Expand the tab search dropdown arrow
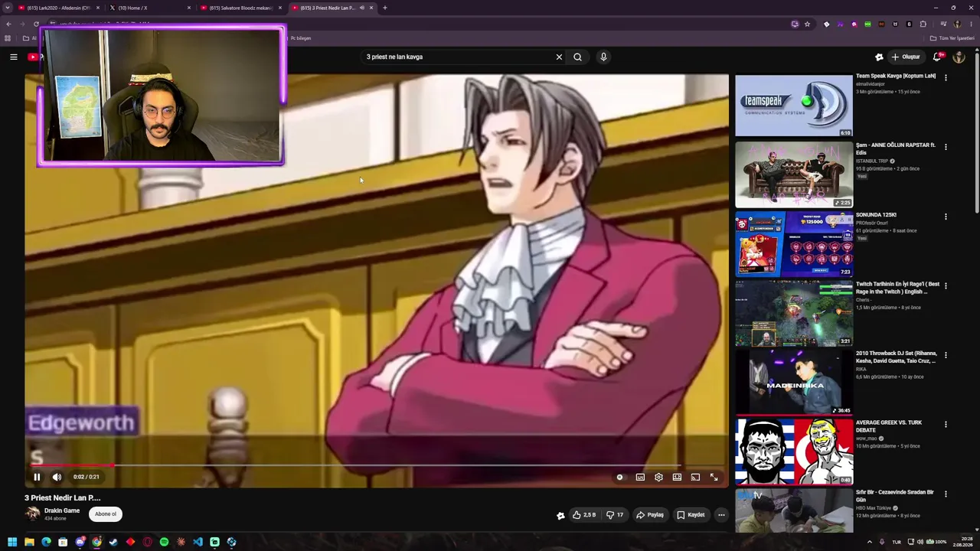 pos(8,8)
